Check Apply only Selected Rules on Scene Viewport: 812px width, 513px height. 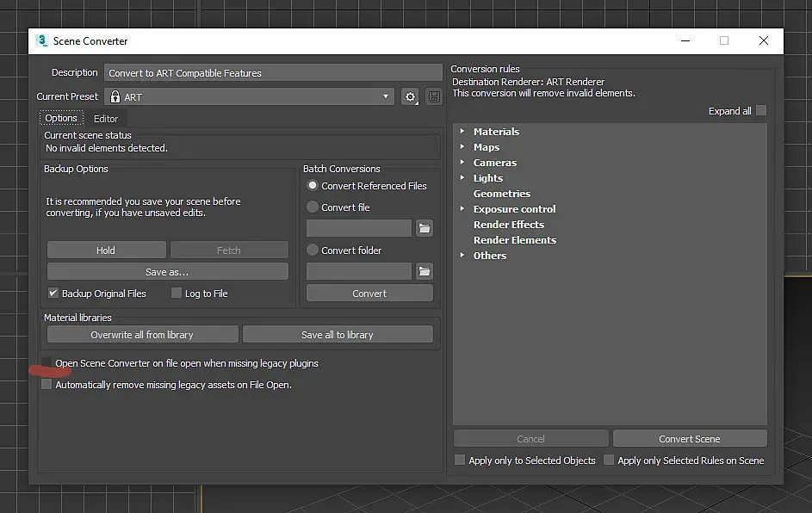pos(609,460)
